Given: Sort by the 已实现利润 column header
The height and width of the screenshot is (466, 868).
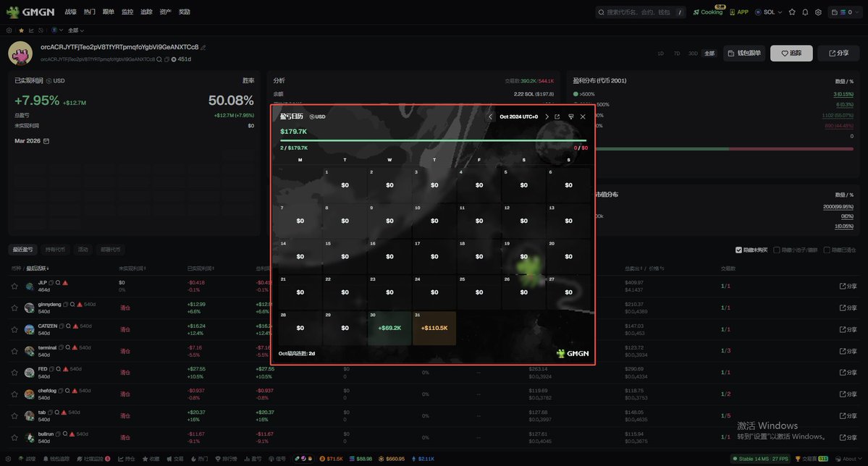Looking at the screenshot, I should tap(201, 268).
